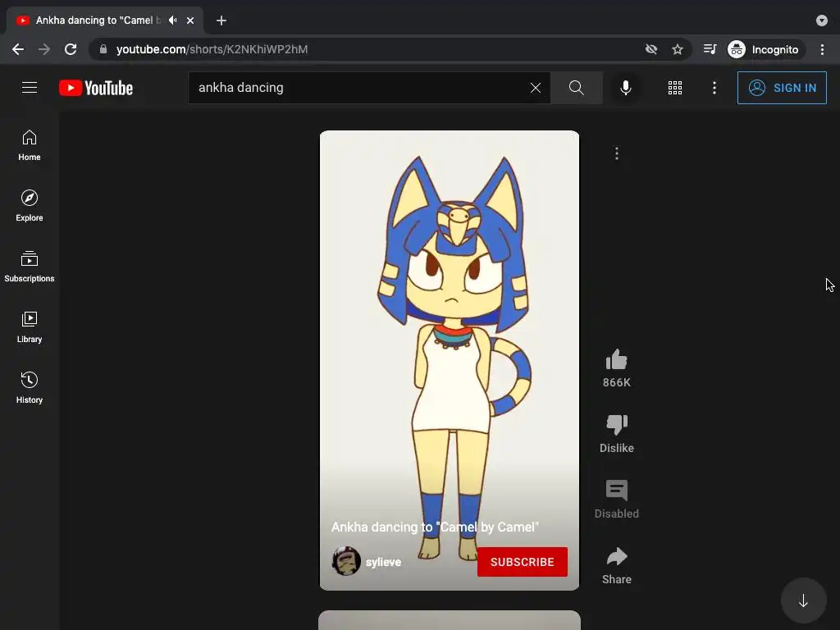The image size is (840, 630).
Task: Click the next Short preview below
Action: [x=450, y=620]
